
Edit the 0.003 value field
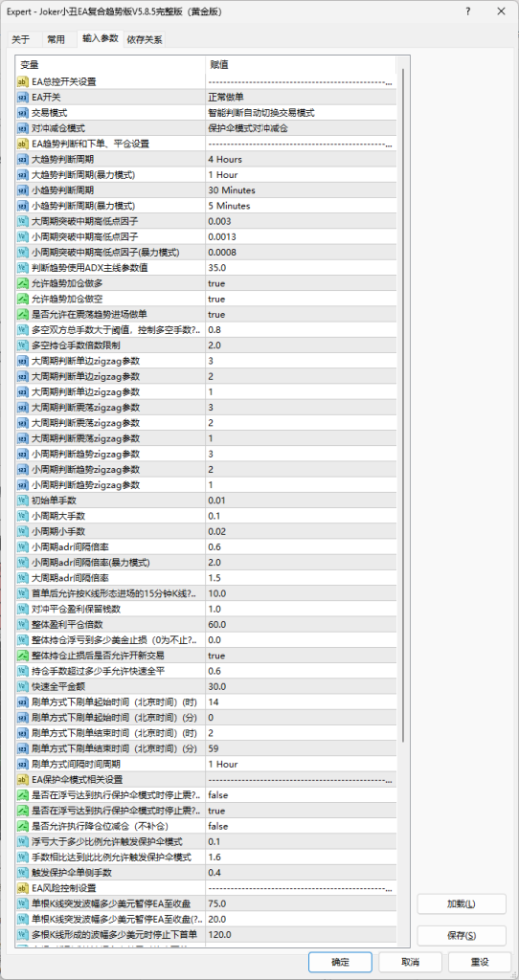(300, 221)
